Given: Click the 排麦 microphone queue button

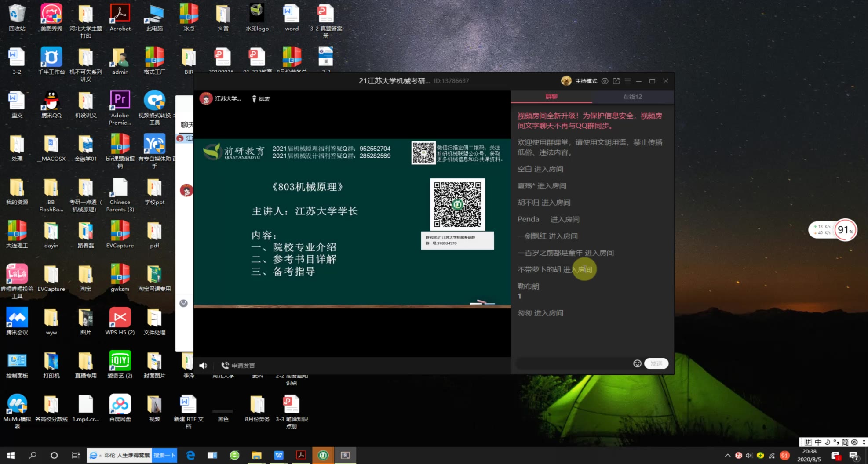Looking at the screenshot, I should click(261, 99).
